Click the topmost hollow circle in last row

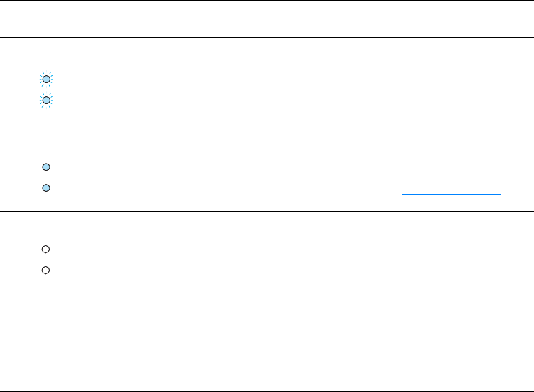coord(45,249)
